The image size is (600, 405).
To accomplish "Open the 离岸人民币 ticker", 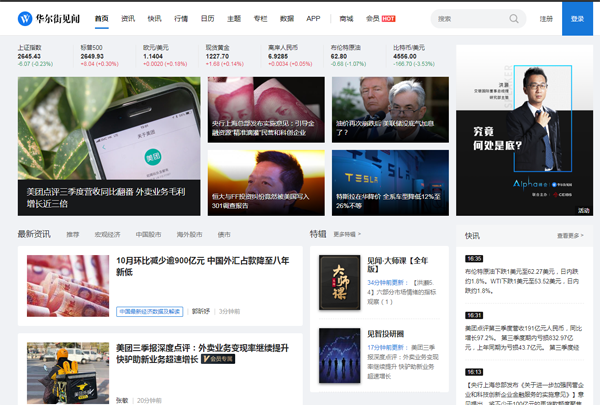I will pyautogui.click(x=291, y=56).
